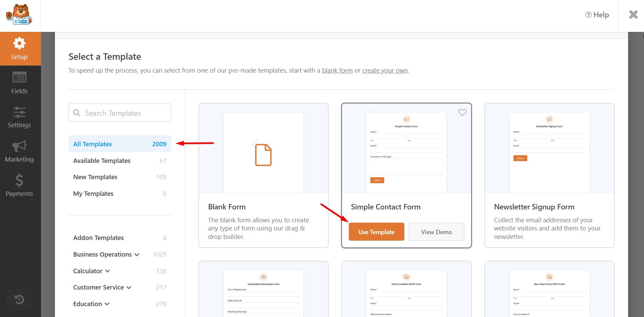Image resolution: width=644 pixels, height=317 pixels.
Task: Open the Business Operations category
Action: tap(102, 254)
